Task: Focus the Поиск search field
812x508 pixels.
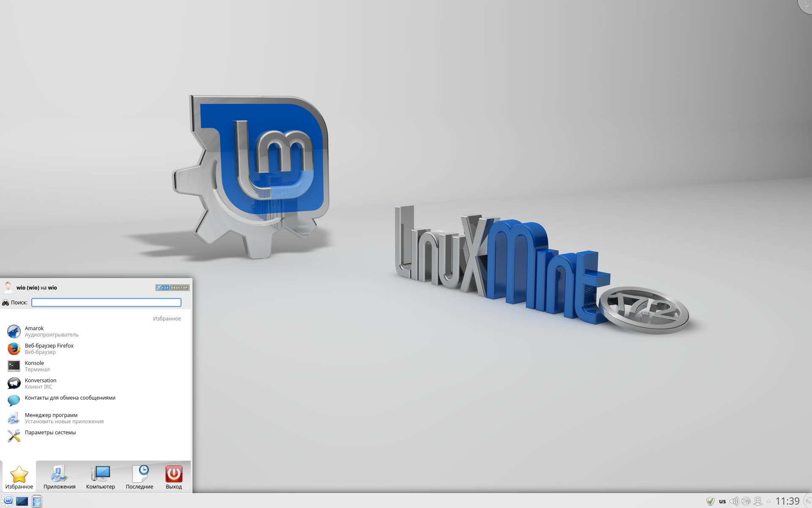Action: [x=106, y=302]
